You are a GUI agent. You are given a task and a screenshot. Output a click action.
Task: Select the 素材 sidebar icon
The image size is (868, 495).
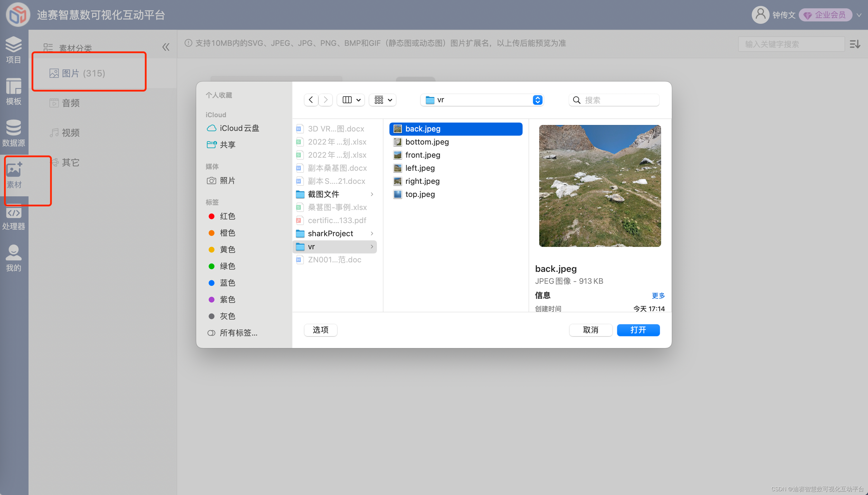tap(14, 175)
